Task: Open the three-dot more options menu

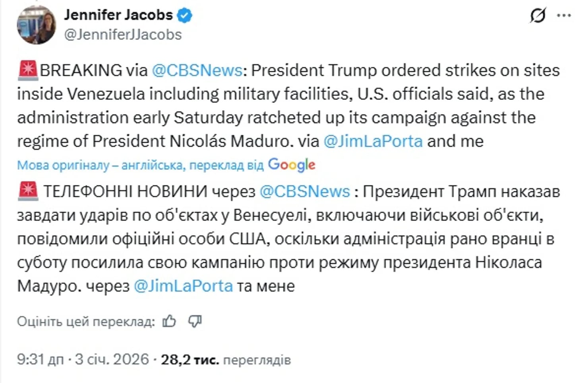Action: point(564,16)
